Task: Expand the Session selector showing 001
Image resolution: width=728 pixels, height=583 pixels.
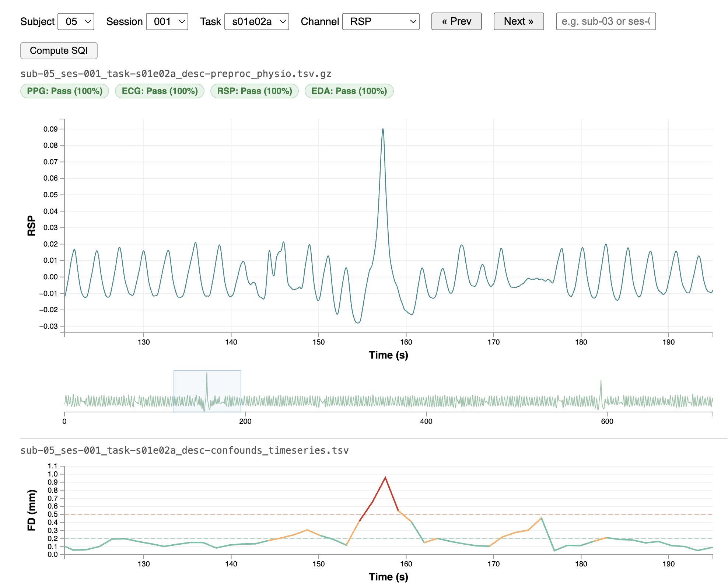Action: 167,22
